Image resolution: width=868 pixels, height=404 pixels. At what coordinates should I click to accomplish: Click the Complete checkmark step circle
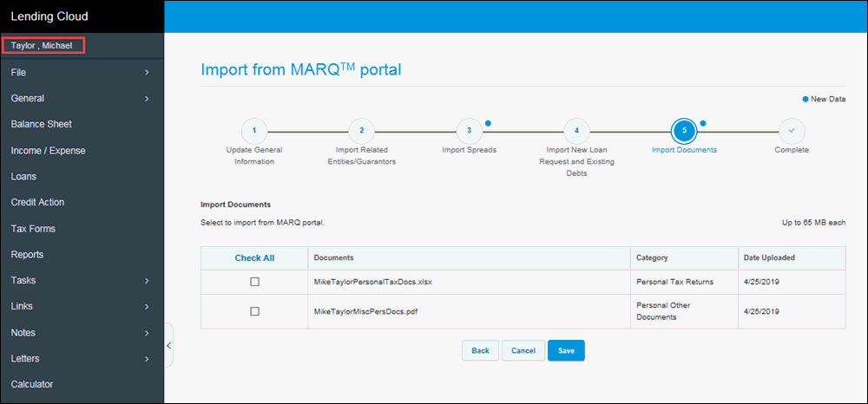792,131
